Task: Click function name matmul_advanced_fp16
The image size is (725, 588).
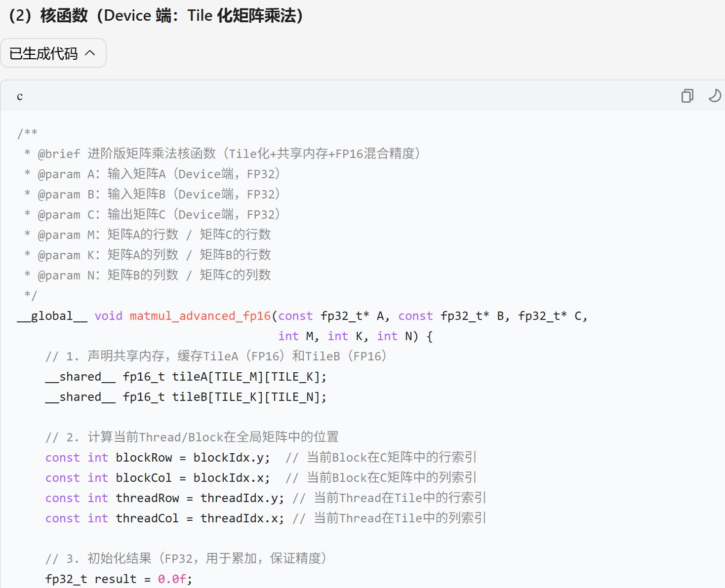Action: (200, 316)
